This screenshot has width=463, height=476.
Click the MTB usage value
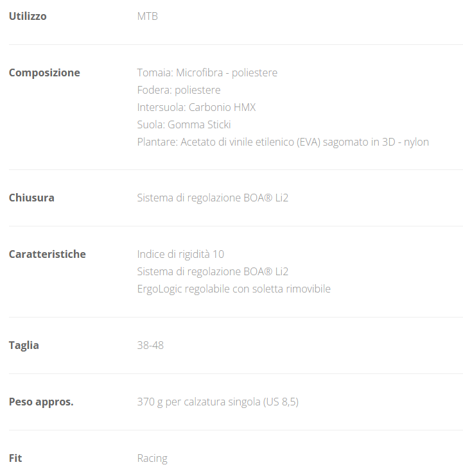tap(147, 16)
